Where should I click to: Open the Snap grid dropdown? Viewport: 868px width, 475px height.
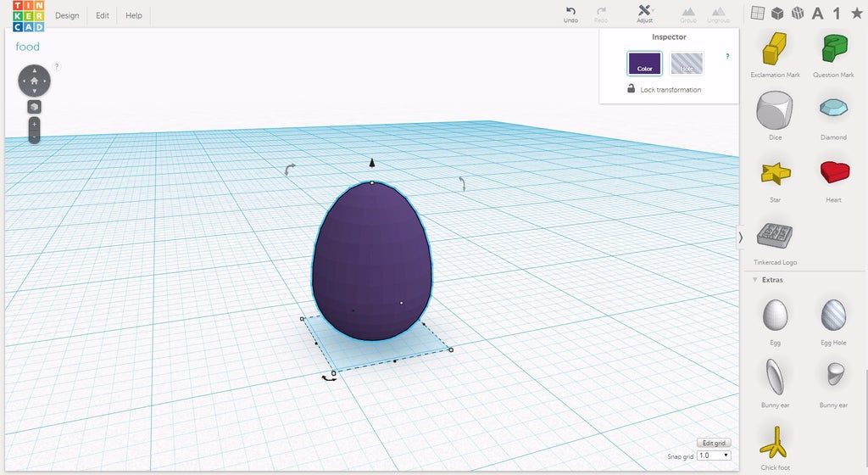click(x=714, y=455)
